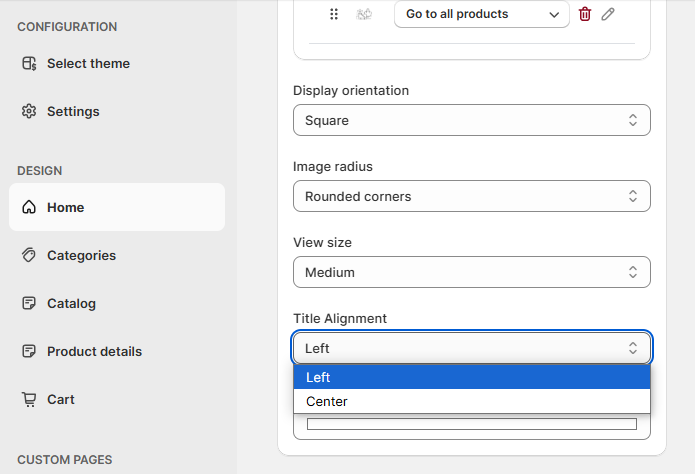Click the Cart shopping cart icon
The width and height of the screenshot is (695, 474).
pyautogui.click(x=29, y=399)
